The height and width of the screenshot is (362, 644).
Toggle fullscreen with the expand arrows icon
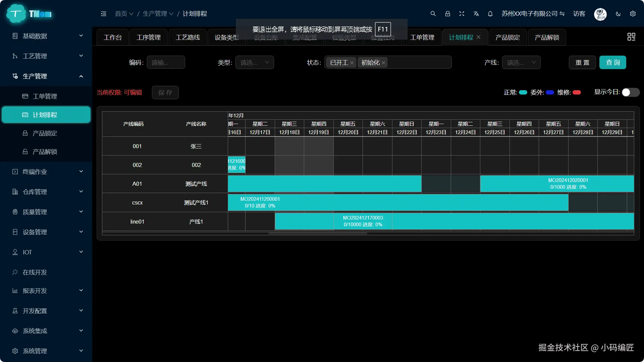[462, 14]
